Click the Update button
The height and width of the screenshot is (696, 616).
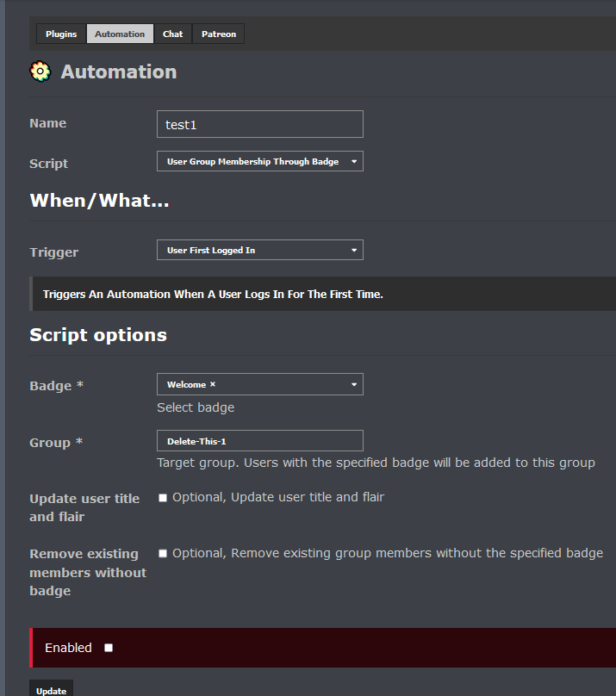pyautogui.click(x=52, y=689)
